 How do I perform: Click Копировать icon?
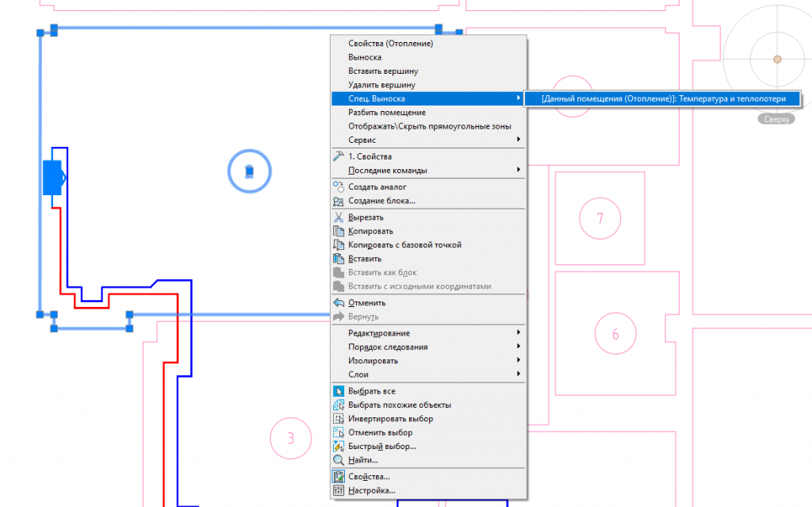338,231
